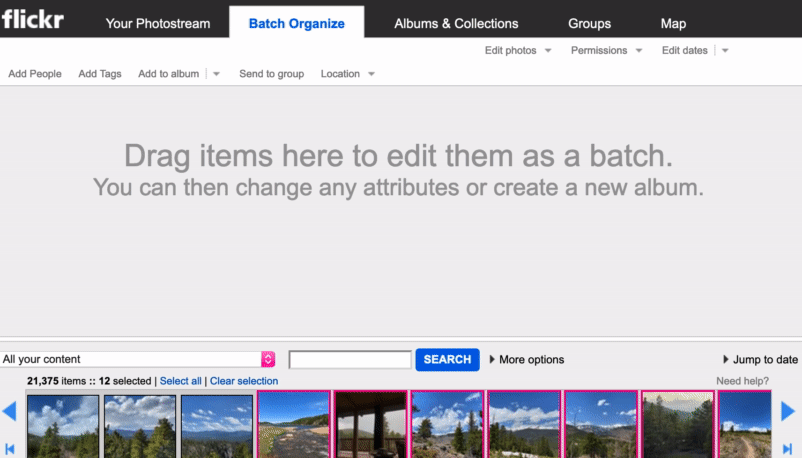This screenshot has height=458, width=802.
Task: Click the selected dirt trail thumbnail
Action: click(x=745, y=425)
